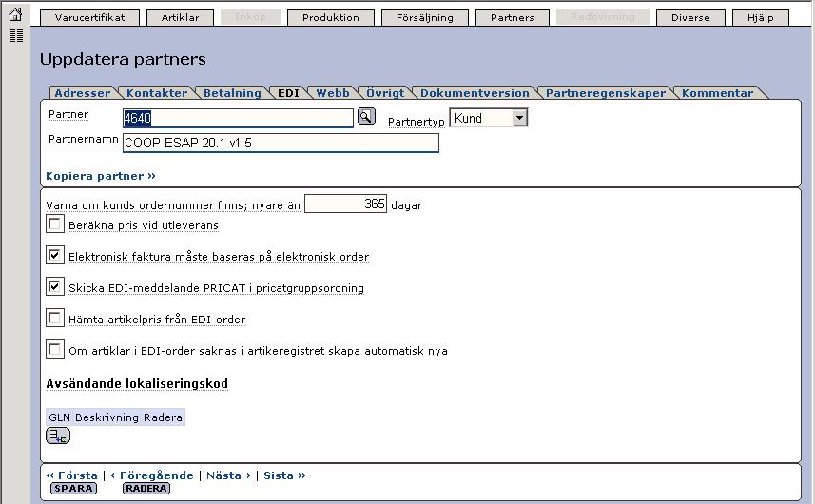Uncheck Skicka EDI-meddelande PRICAT checkbox

pos(54,287)
